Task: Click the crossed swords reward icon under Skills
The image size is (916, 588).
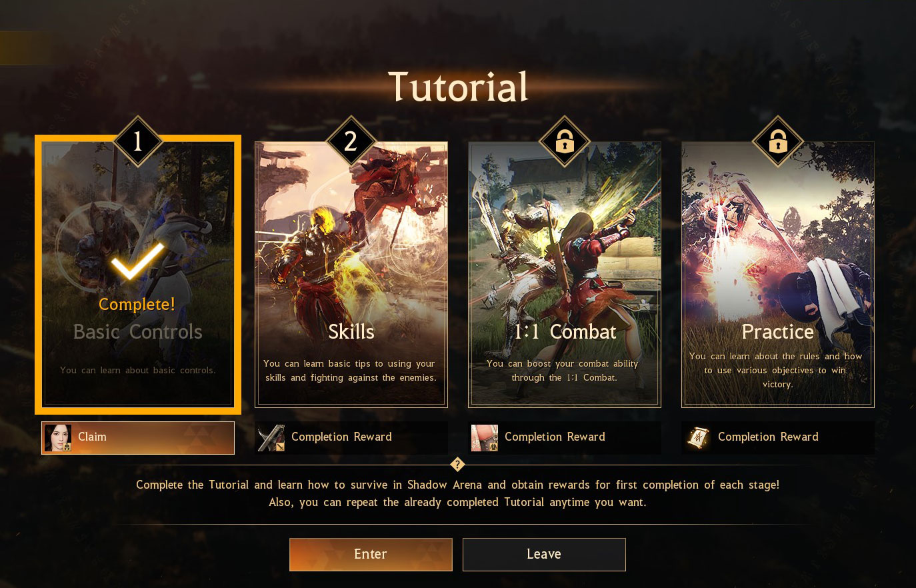Action: pos(271,438)
